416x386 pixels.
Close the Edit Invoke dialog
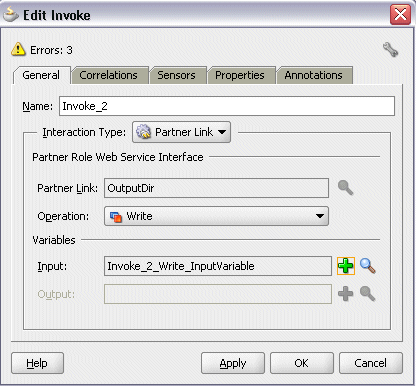(400, 15)
